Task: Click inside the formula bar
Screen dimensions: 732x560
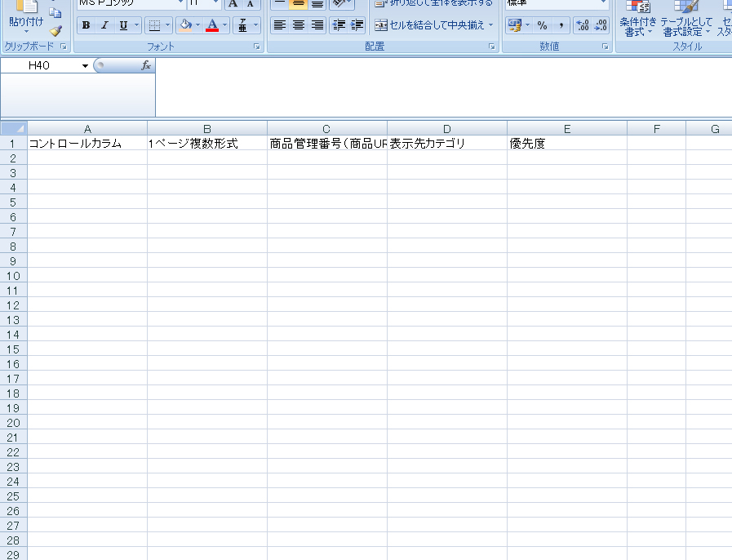Action: click(x=443, y=88)
